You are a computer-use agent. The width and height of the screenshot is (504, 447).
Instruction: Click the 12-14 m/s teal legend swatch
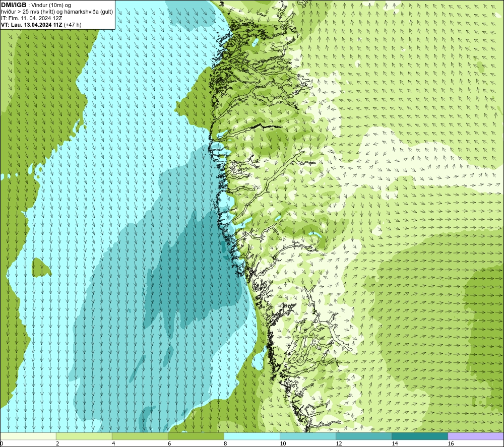coord(363,436)
